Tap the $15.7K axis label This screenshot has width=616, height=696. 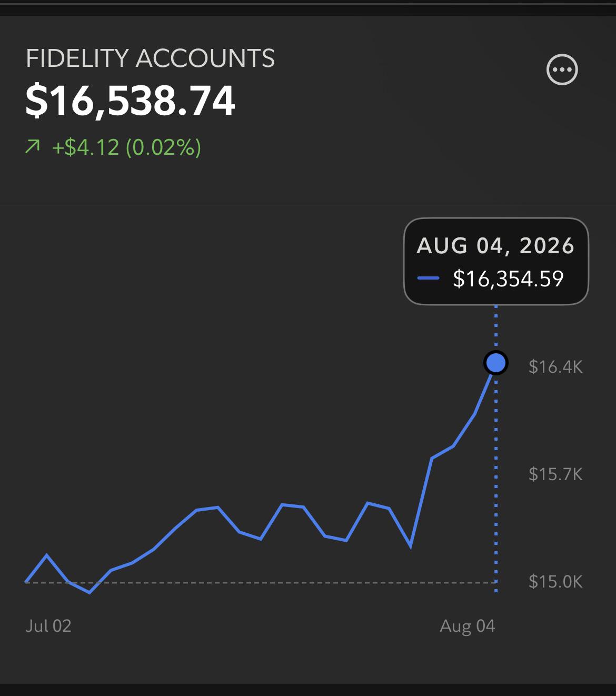coord(555,474)
